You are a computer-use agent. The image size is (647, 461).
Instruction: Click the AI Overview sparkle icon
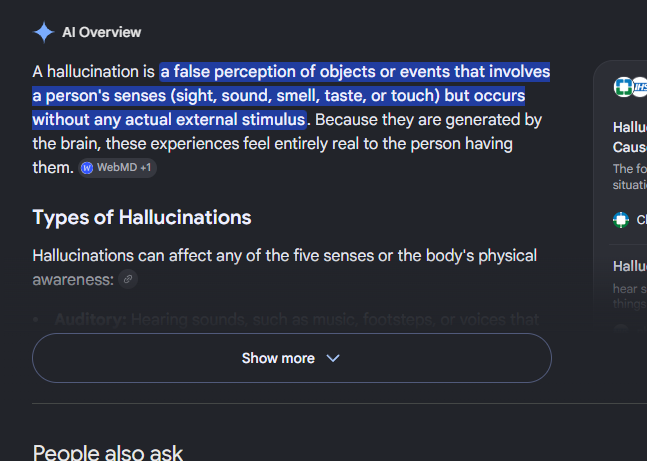(44, 32)
